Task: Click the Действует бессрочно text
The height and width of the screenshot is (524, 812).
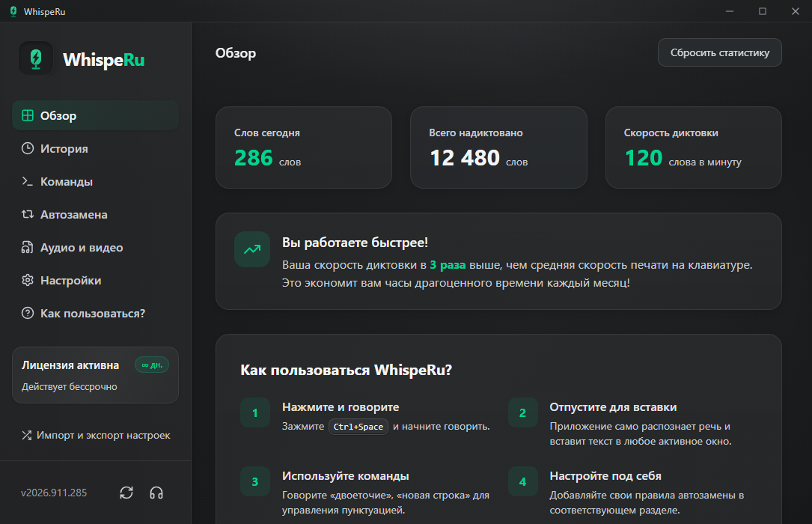Action: [70, 387]
